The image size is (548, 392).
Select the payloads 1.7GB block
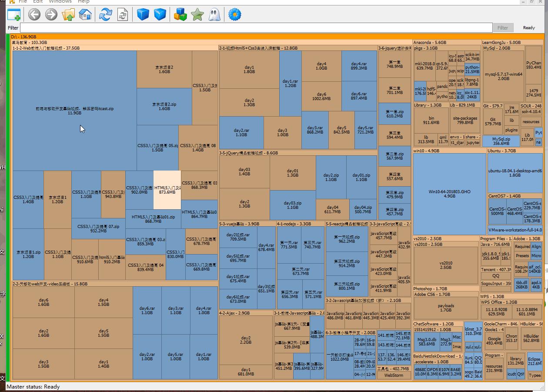pos(446,308)
